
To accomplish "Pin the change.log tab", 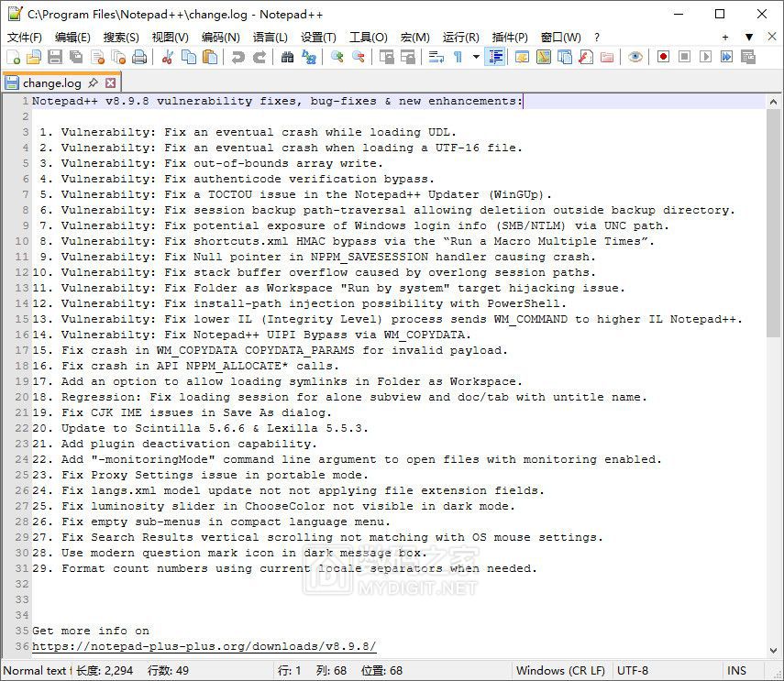I will 93,82.
